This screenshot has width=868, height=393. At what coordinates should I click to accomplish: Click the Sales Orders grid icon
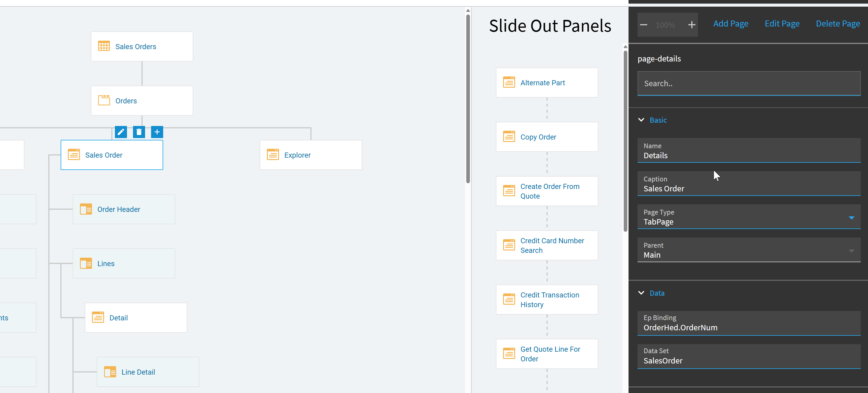(x=104, y=46)
